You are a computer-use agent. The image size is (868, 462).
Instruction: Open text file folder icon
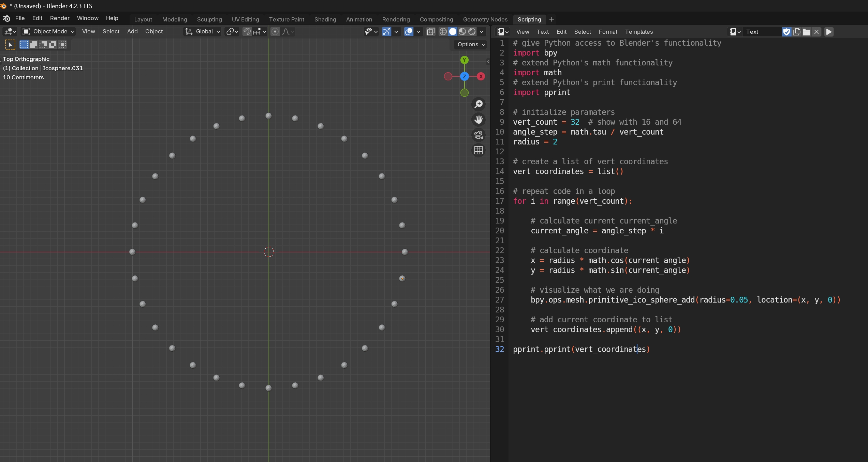807,32
